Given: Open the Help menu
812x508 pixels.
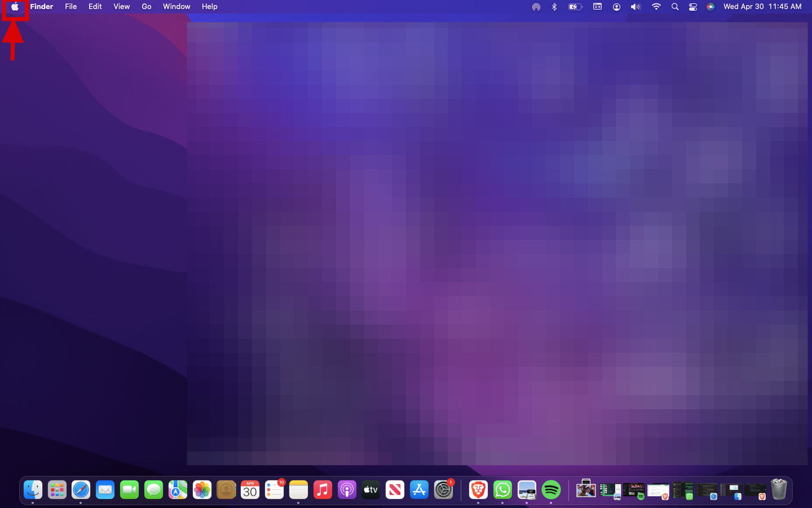Looking at the screenshot, I should pos(210,7).
